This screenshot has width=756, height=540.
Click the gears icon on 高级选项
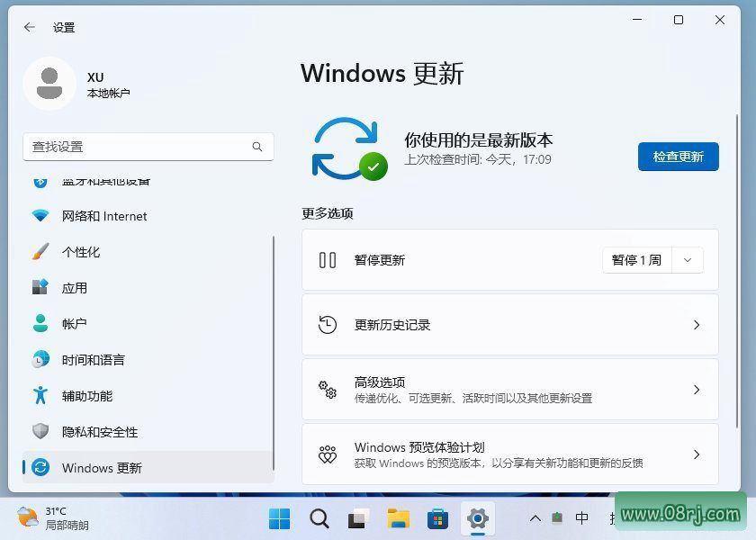328,390
